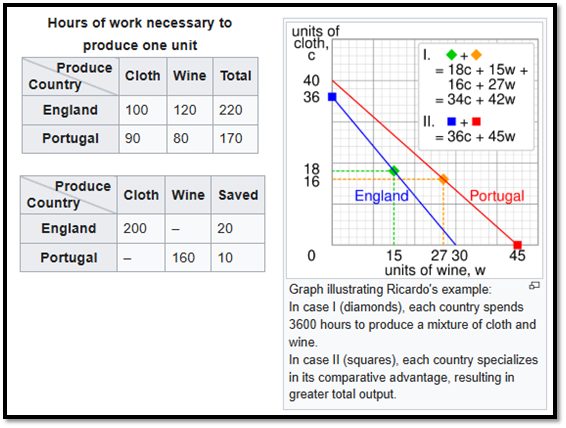
Task: Click the 'units of wine, w' axis label
Action: click(x=435, y=270)
